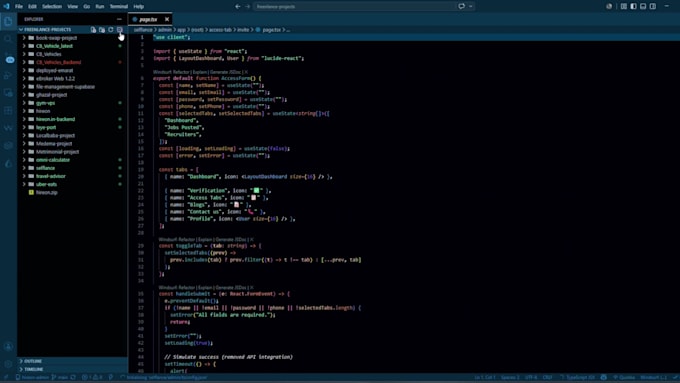Open Source Control view in activity bar
The image size is (680, 383).
[8, 58]
